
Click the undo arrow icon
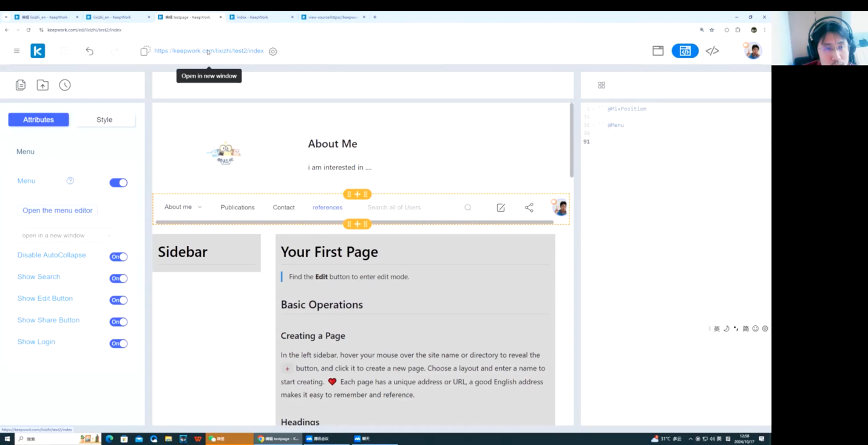(x=89, y=51)
